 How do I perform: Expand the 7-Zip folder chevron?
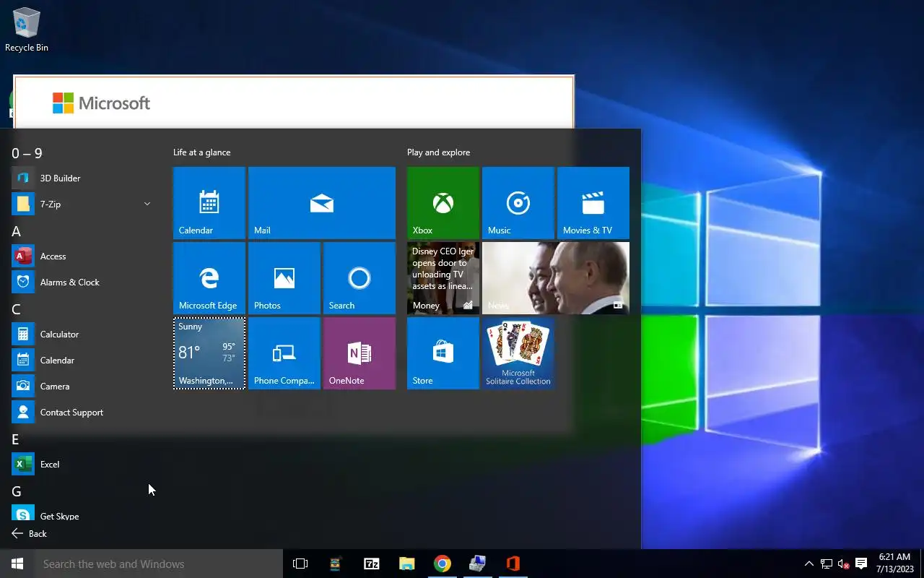click(147, 204)
